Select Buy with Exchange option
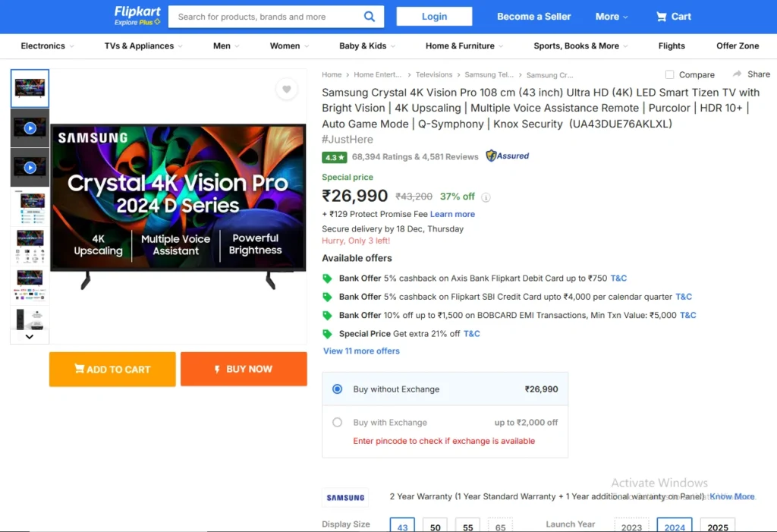 (x=338, y=423)
